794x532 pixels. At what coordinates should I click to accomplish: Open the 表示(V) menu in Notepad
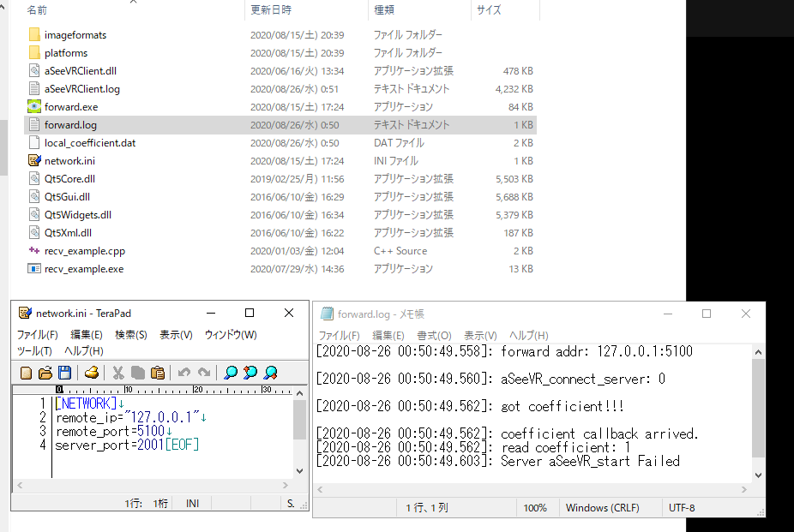point(480,336)
